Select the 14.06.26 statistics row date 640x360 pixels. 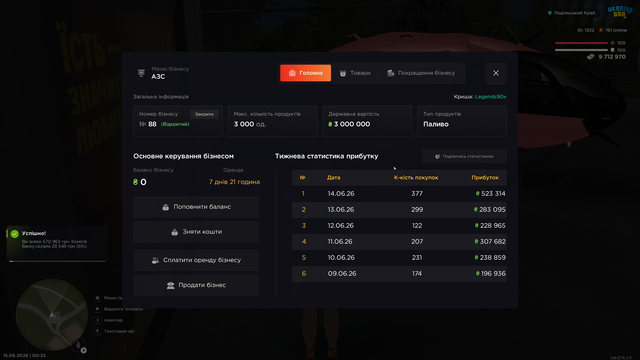(341, 193)
